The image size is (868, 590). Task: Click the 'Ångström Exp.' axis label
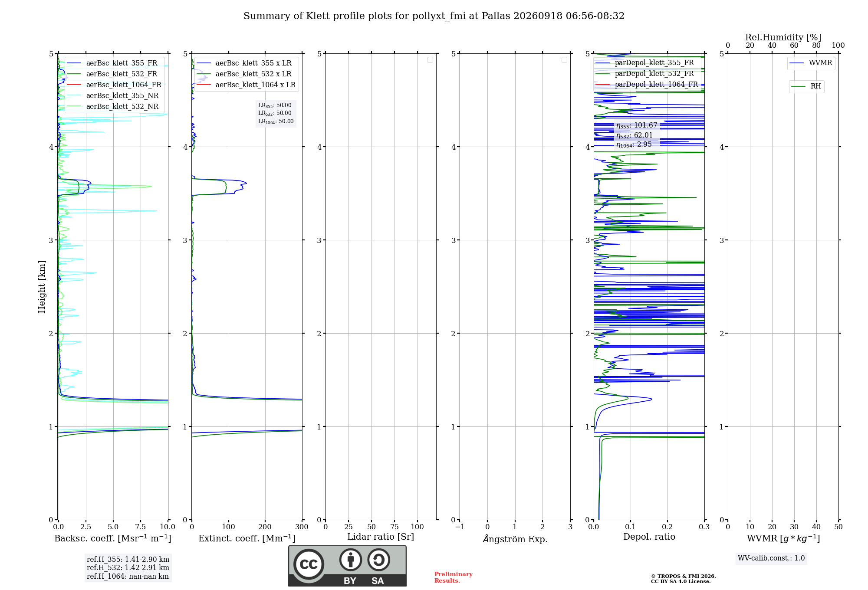(515, 539)
